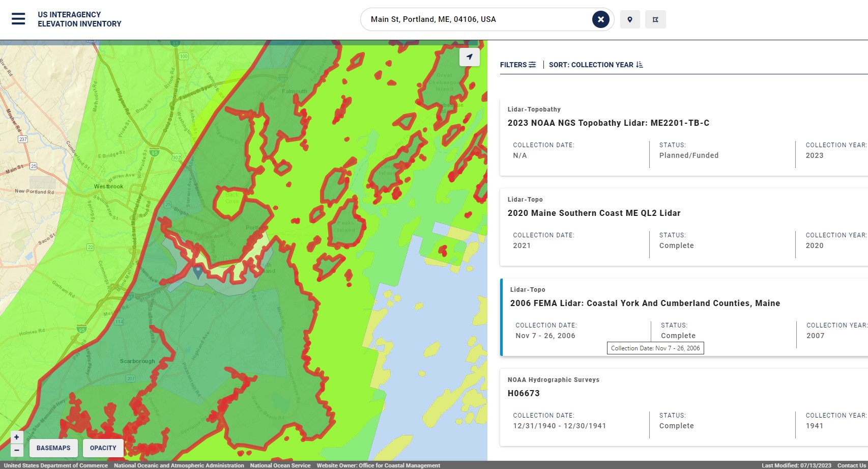Open the H06673 hydrographic survey card
This screenshot has width=868, height=469.
click(684, 407)
